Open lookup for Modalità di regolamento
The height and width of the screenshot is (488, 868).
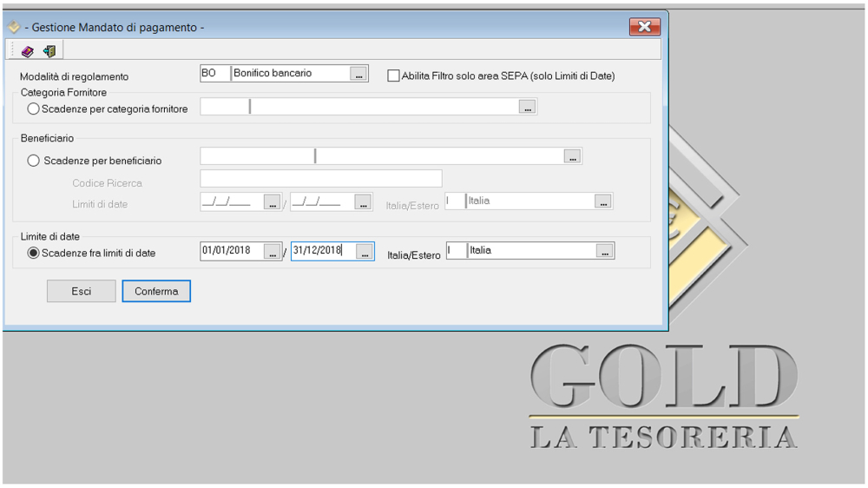(x=359, y=75)
